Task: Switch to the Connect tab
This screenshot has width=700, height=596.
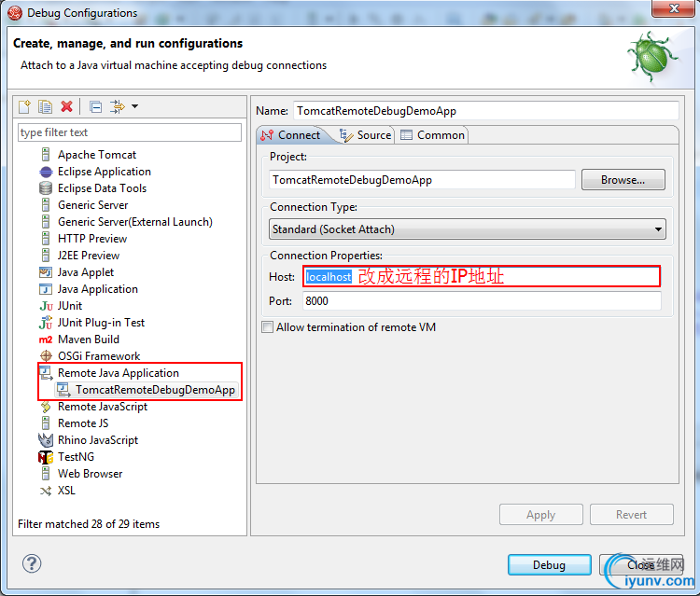Action: 290,135
